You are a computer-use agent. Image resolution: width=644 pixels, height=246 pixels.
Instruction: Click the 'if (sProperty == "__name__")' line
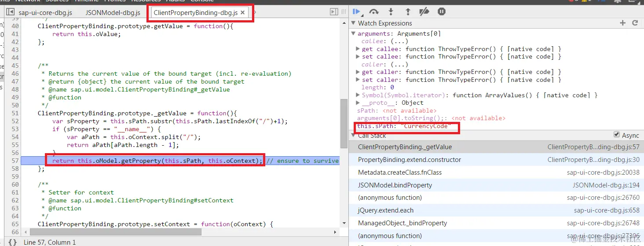pos(107,129)
